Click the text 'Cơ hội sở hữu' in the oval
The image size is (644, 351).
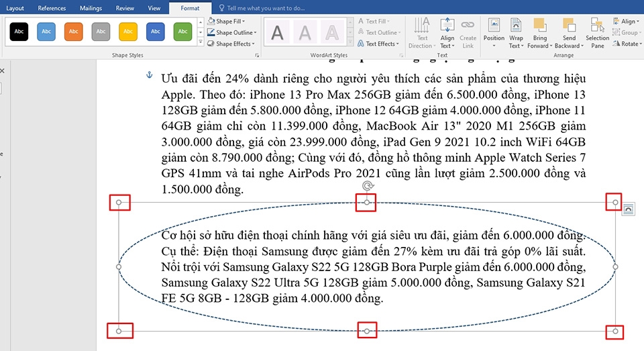pyautogui.click(x=197, y=236)
